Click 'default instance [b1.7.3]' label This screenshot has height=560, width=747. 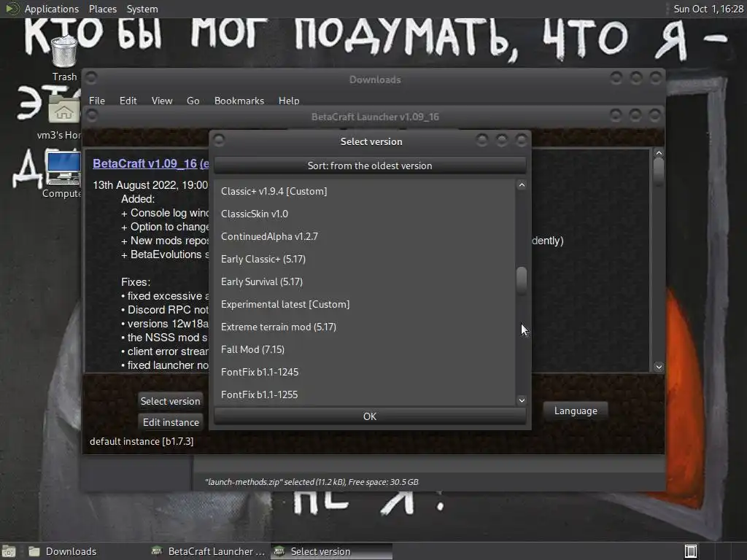142,441
